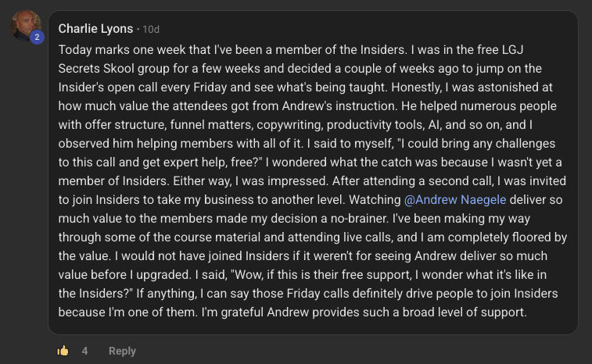Open Charlie Lyons' profile via author name
Viewport: 592px width, 364px height.
click(95, 29)
